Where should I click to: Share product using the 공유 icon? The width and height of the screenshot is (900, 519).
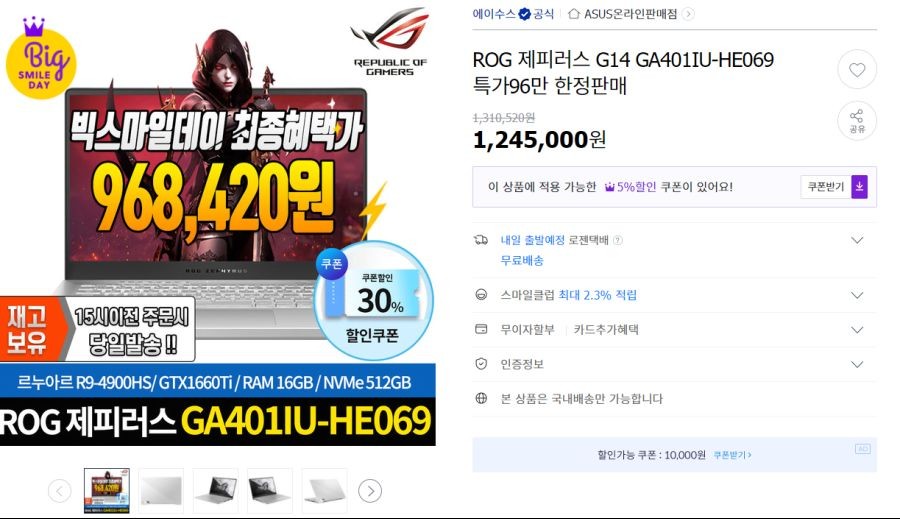coord(857,121)
